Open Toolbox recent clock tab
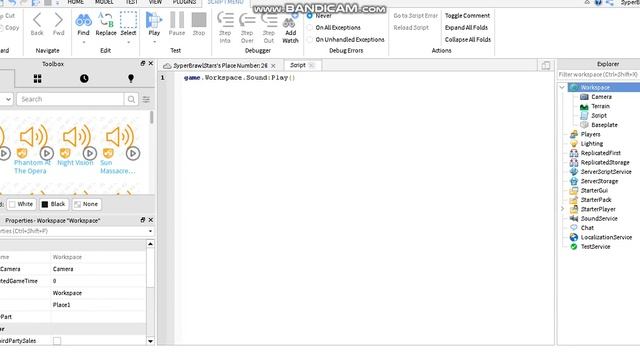The width and height of the screenshot is (640, 360). [84, 78]
